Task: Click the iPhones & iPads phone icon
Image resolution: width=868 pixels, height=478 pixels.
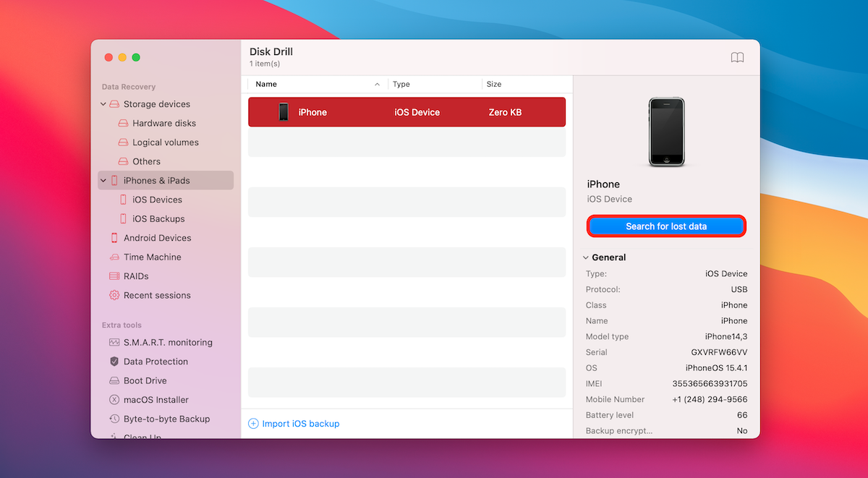Action: click(x=114, y=181)
